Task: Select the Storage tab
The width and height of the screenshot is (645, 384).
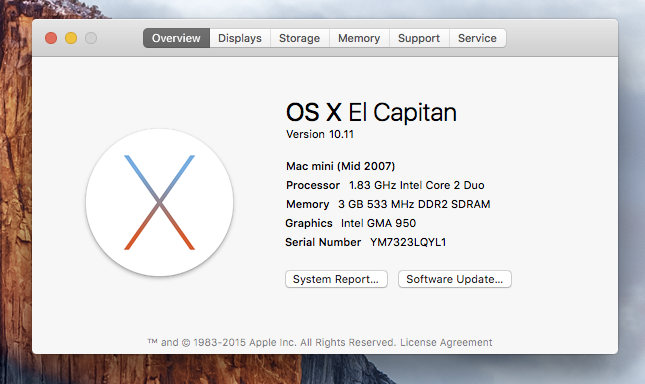Action: [299, 38]
